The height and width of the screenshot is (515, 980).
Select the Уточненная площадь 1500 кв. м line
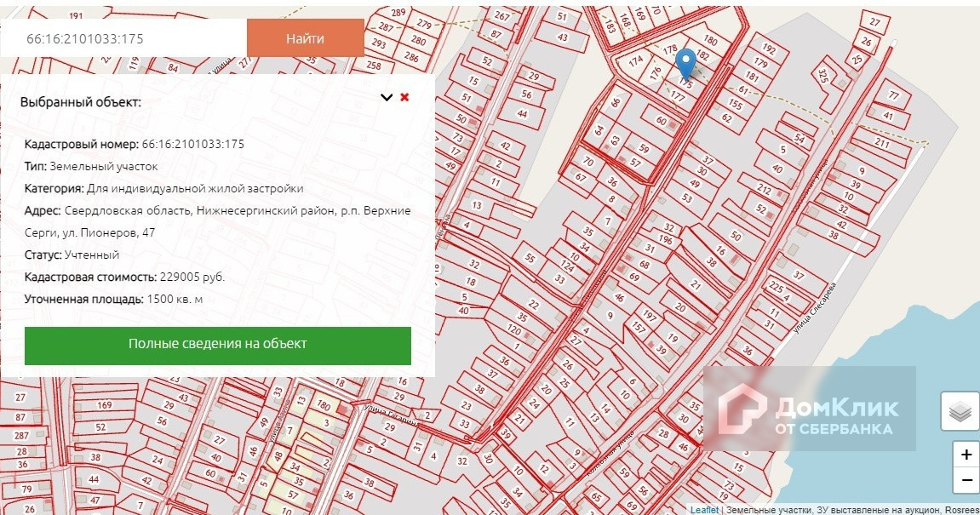pos(114,300)
